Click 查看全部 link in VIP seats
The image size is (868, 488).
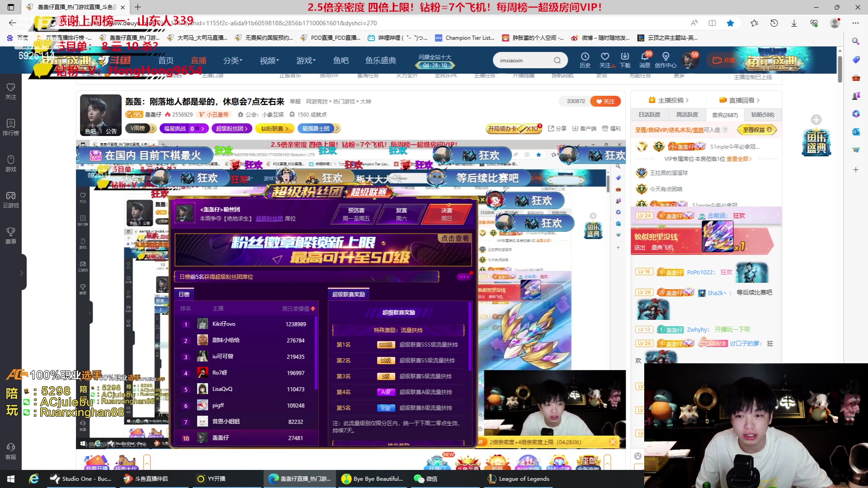tap(739, 159)
